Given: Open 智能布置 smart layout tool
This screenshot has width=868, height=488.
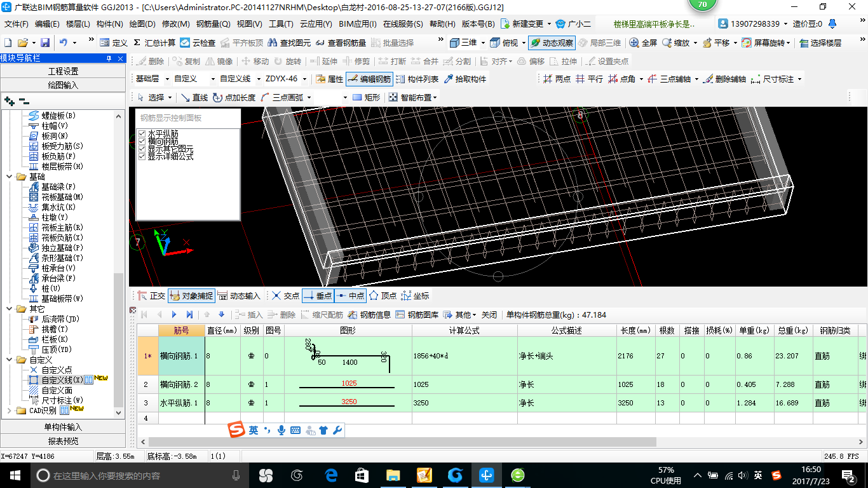Looking at the screenshot, I should (x=413, y=97).
